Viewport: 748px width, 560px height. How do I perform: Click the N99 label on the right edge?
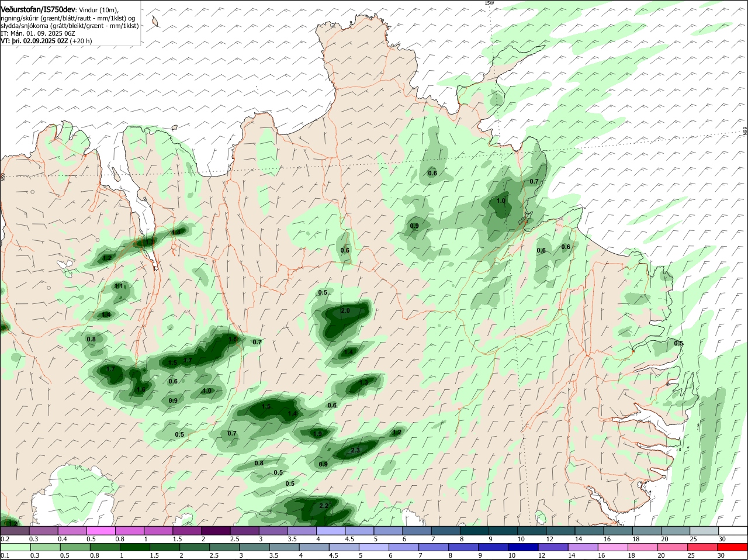click(x=745, y=132)
